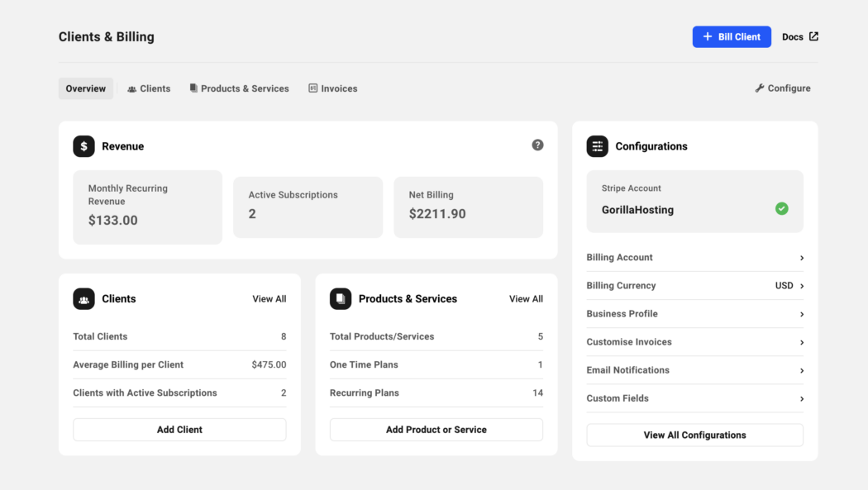Open Configure using the wrench icon
Viewport: 868px width, 490px height.
pos(782,88)
